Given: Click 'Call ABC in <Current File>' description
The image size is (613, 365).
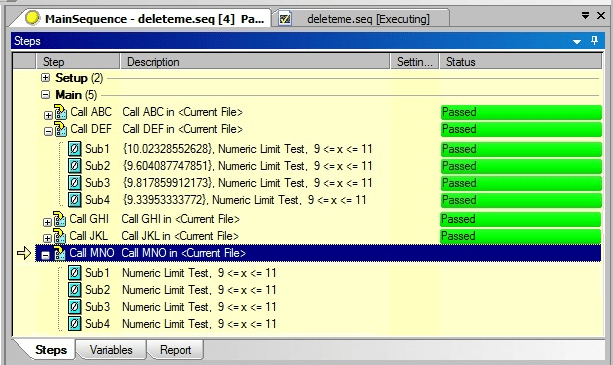Looking at the screenshot, I should 183,112.
